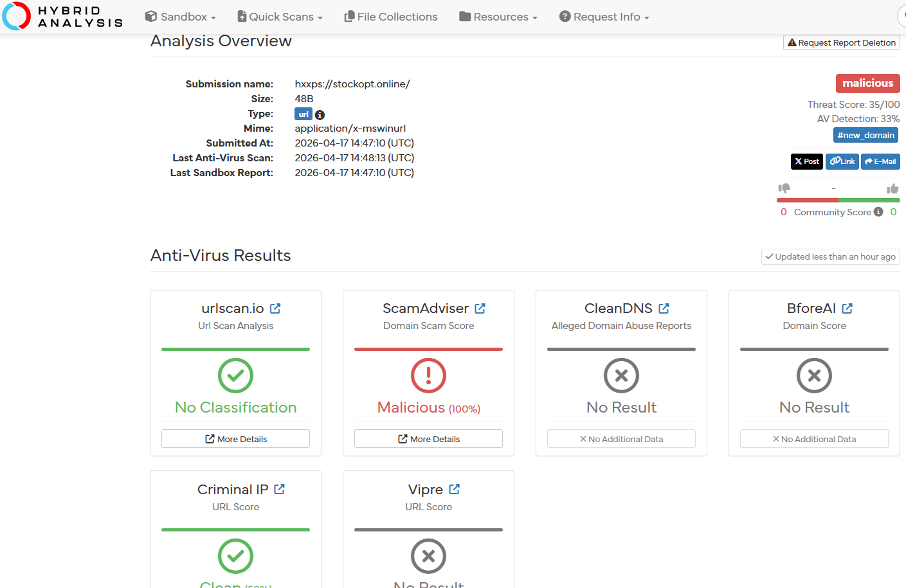Image resolution: width=906 pixels, height=588 pixels.
Task: Click Last Anti-Virus Scan time 14:48:13
Action: click(x=354, y=158)
